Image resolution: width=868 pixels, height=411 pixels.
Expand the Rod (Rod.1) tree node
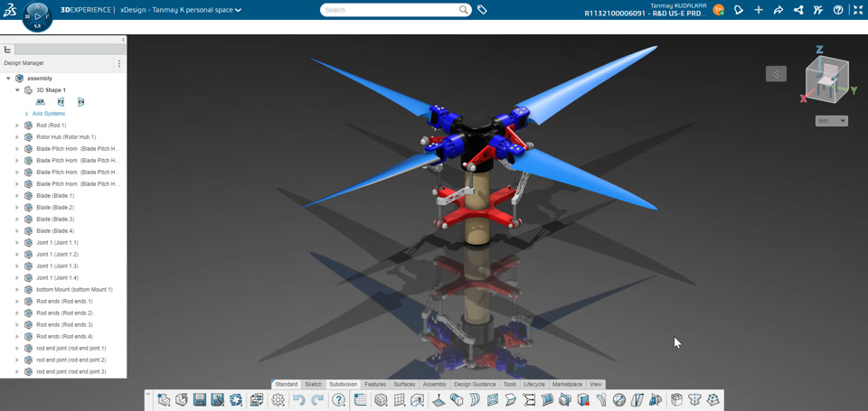coord(17,126)
